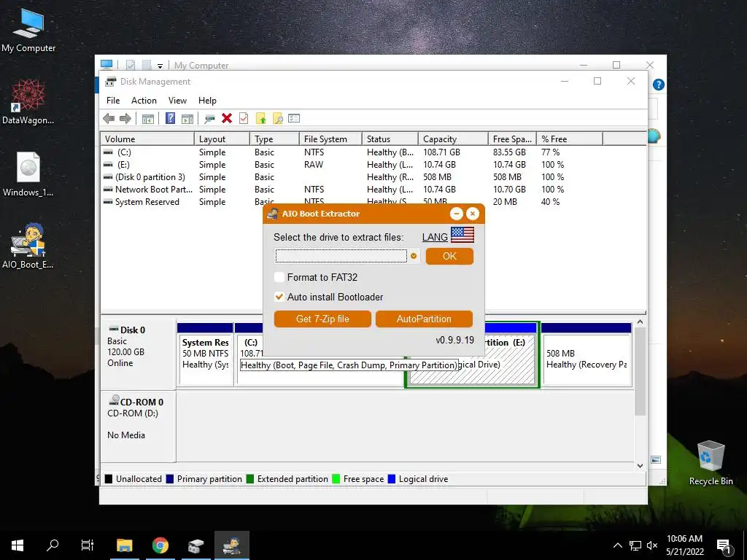Click the LANG link
The width and height of the screenshot is (747, 560).
coord(435,237)
